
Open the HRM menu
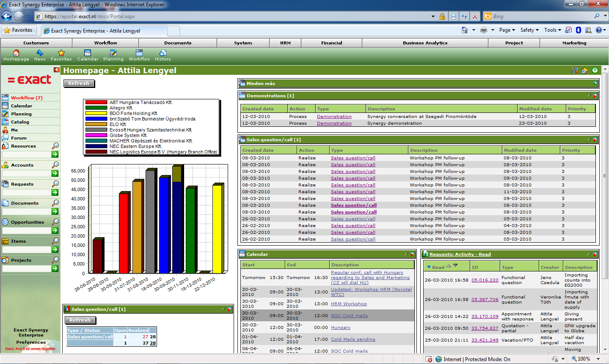click(286, 43)
